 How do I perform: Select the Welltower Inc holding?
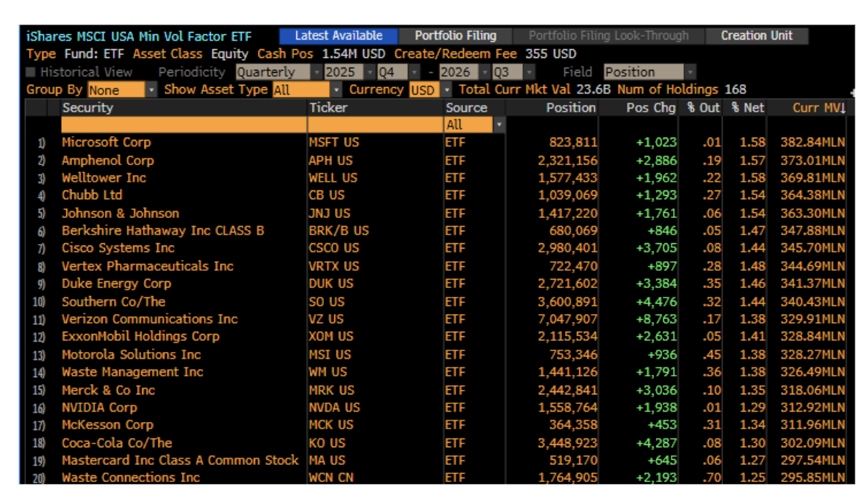103,179
